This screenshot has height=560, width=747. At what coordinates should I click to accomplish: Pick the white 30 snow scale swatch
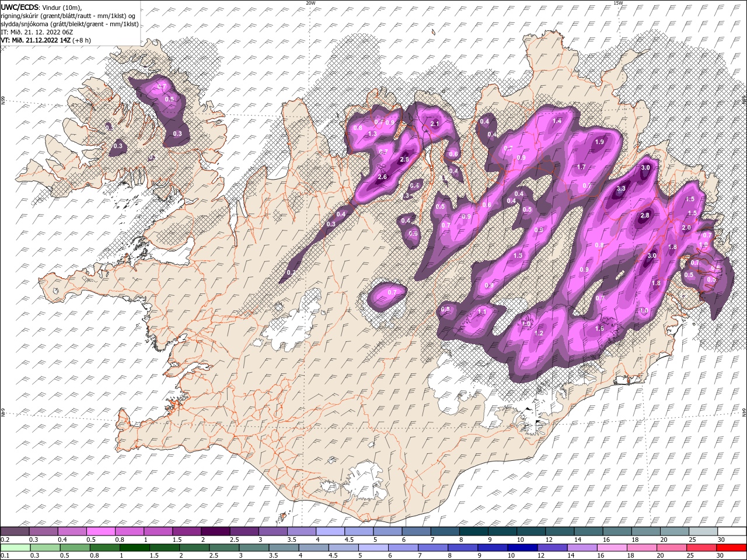tap(731, 531)
